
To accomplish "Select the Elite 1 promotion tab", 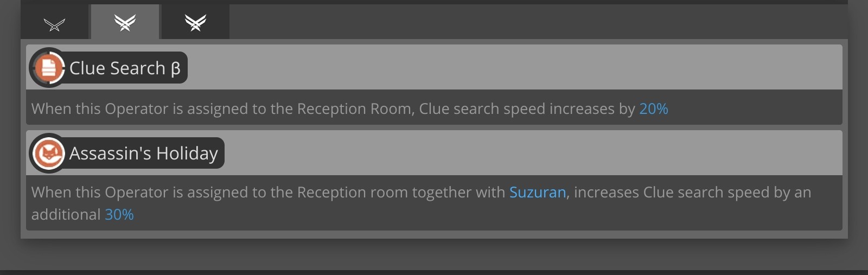I will click(125, 22).
